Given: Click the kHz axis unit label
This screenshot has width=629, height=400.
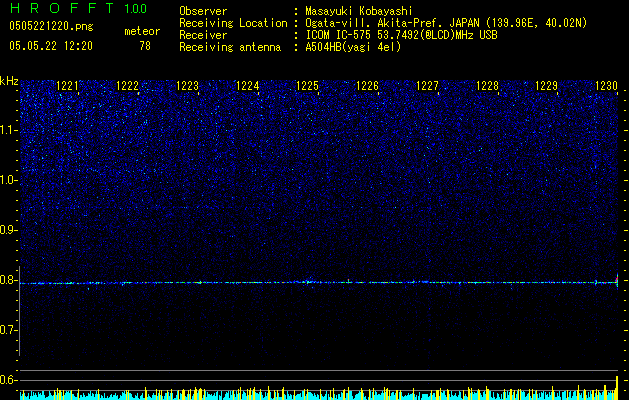Looking at the screenshot, I should [x=9, y=81].
